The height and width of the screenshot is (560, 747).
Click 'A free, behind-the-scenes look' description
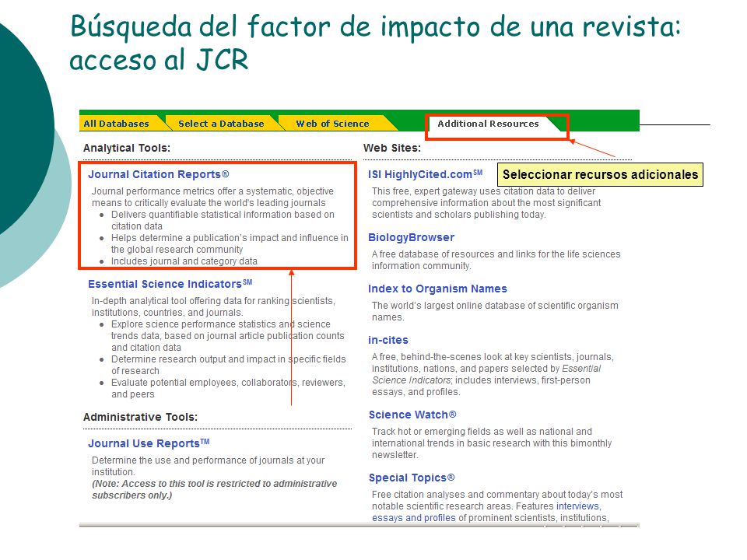tap(493, 374)
